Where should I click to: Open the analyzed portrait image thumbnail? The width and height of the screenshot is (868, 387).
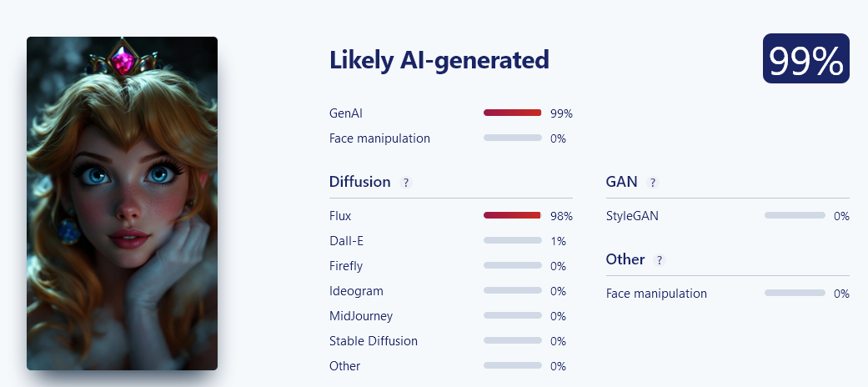(122, 204)
